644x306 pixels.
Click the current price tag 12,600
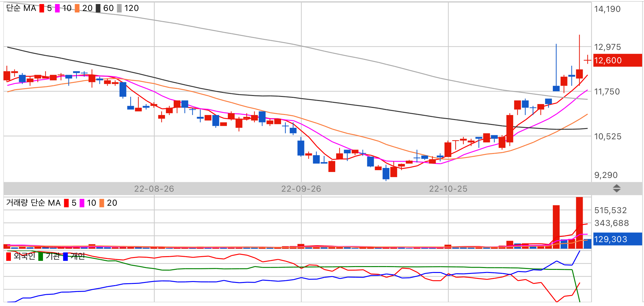[618, 60]
